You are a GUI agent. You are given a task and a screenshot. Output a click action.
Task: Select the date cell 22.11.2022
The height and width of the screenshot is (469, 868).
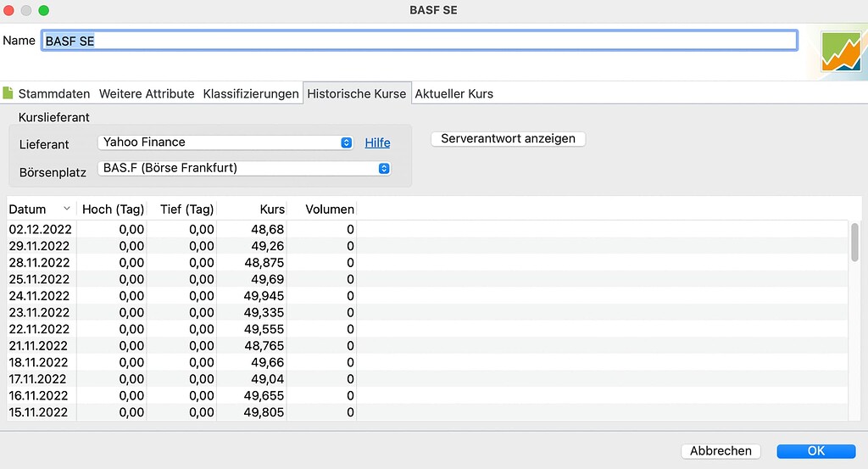[39, 329]
